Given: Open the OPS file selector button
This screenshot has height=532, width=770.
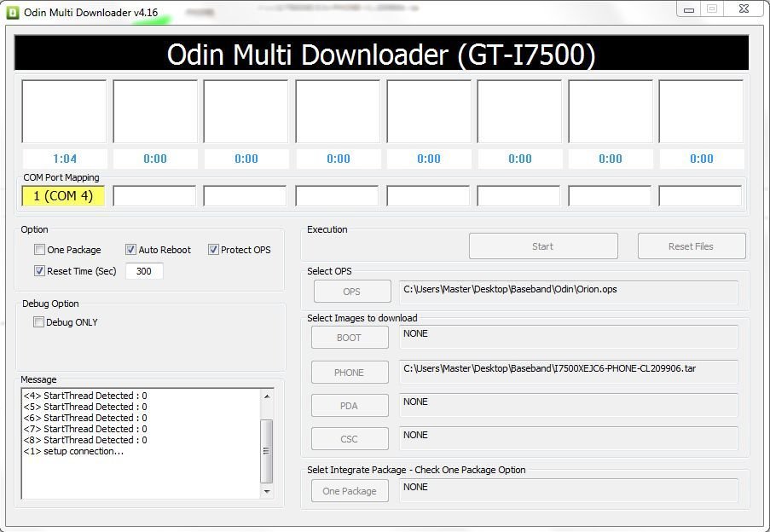Looking at the screenshot, I should pyautogui.click(x=352, y=292).
